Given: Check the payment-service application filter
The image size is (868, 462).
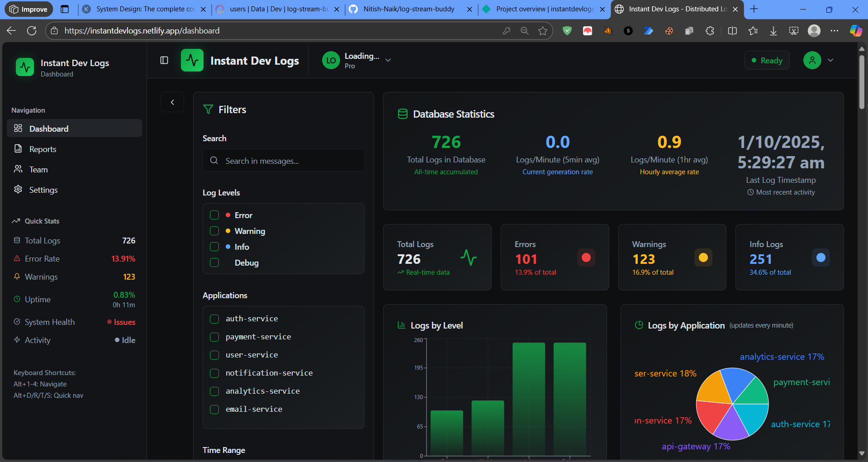Looking at the screenshot, I should 214,337.
